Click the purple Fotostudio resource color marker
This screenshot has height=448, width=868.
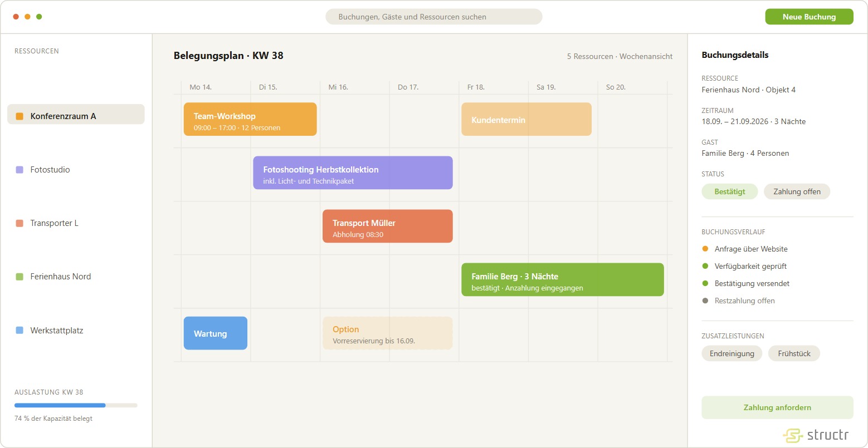point(19,170)
